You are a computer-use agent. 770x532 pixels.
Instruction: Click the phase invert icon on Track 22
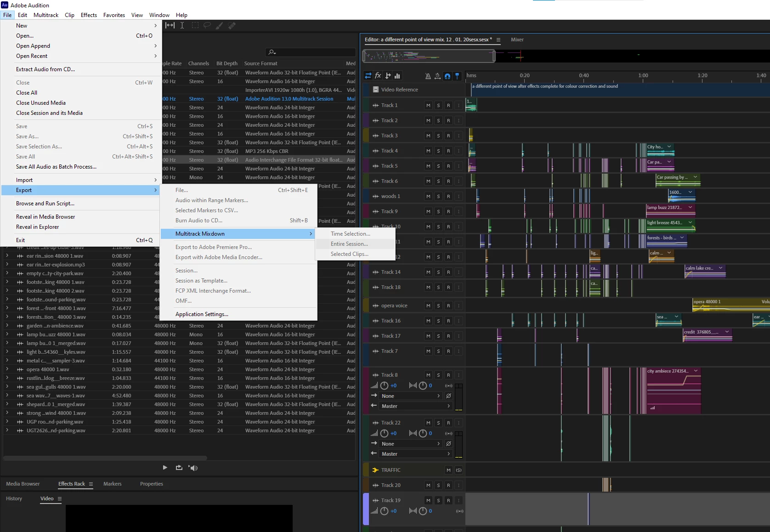coord(449,444)
